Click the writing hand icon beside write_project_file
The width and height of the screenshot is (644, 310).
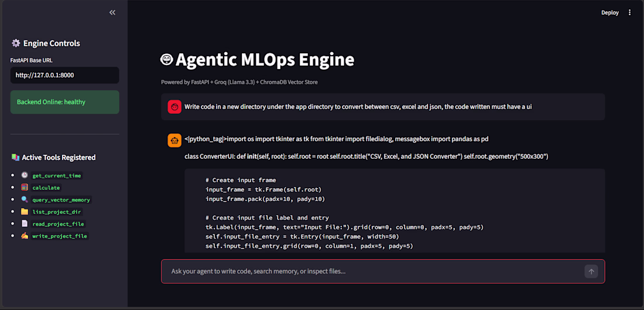coord(25,236)
